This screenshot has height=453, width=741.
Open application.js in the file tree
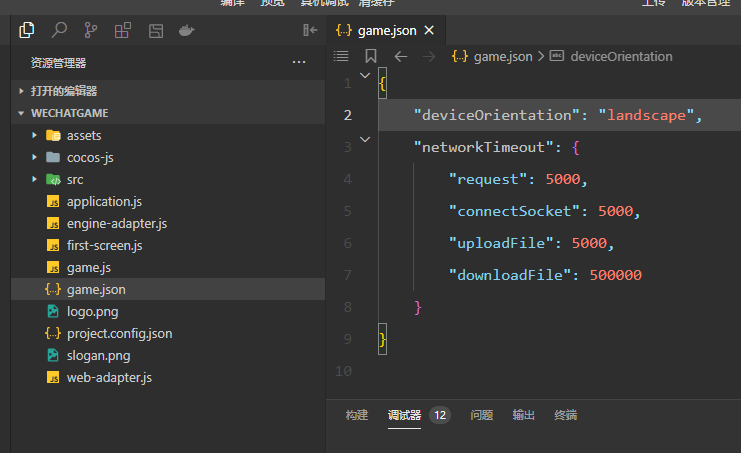(x=168, y=201)
